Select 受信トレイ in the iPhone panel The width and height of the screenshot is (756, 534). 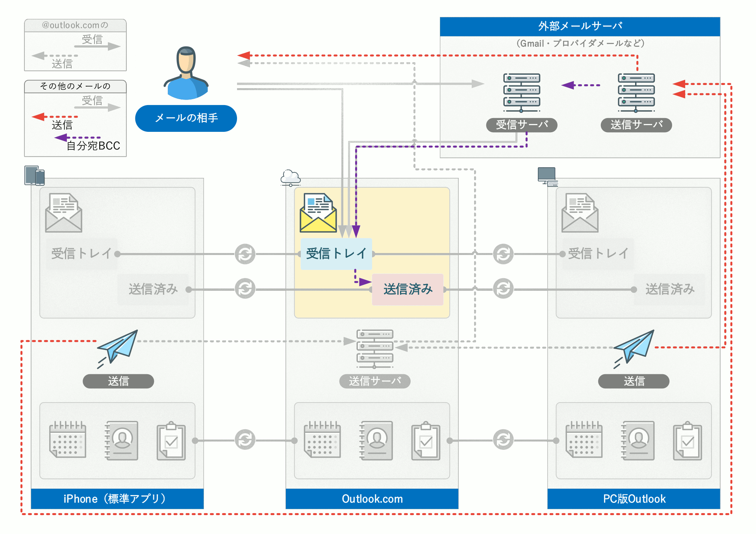pos(82,254)
